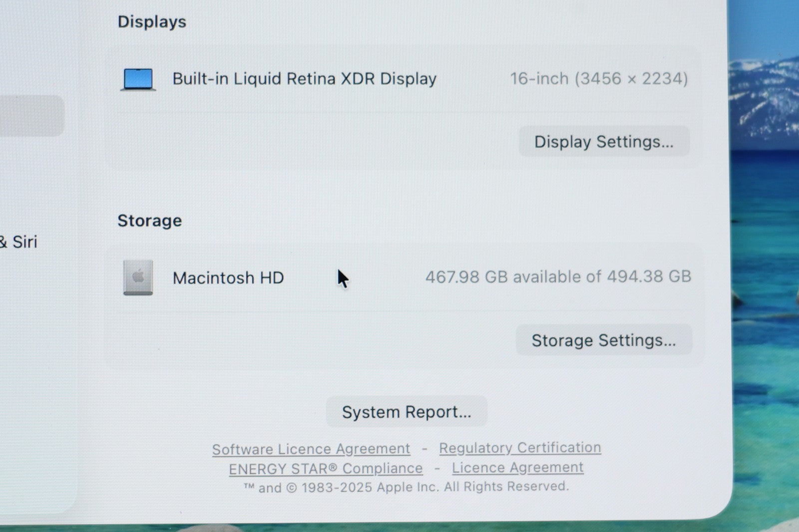Open the standalone Licence Agreement link
Viewport: 799px width, 532px height.
[x=517, y=468]
